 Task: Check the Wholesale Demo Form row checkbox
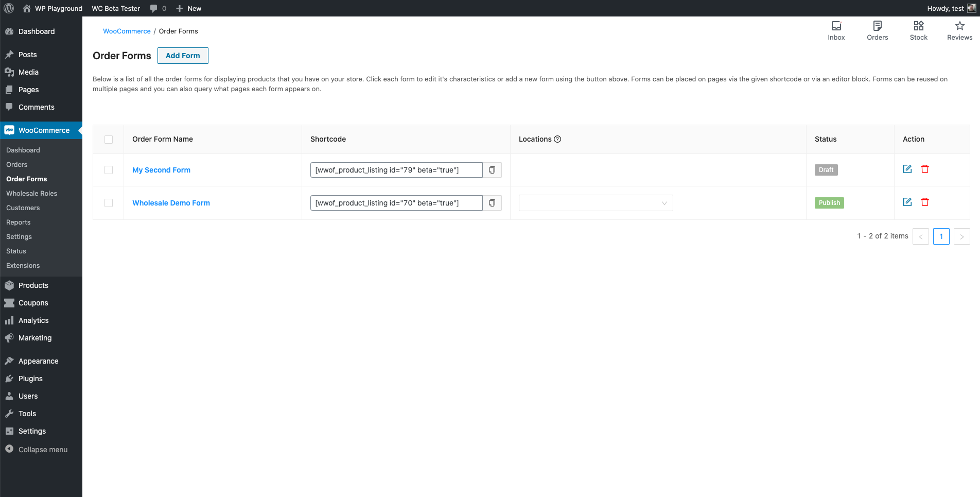click(x=109, y=203)
